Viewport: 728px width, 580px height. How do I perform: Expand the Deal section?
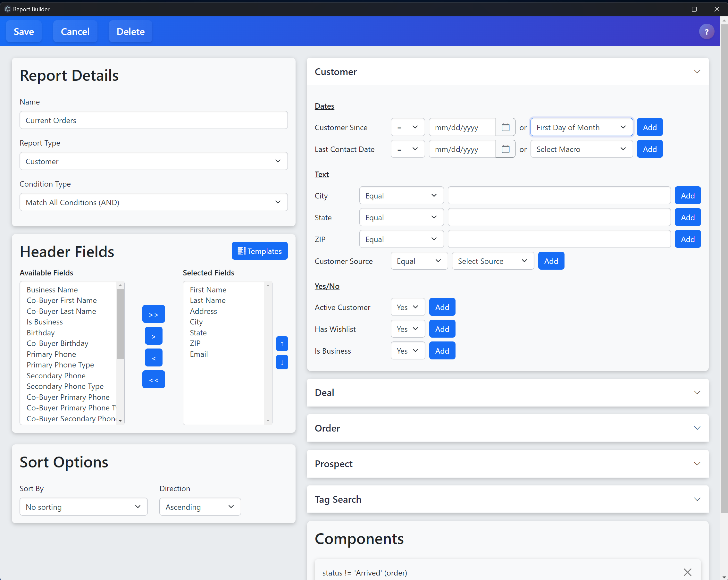point(507,392)
